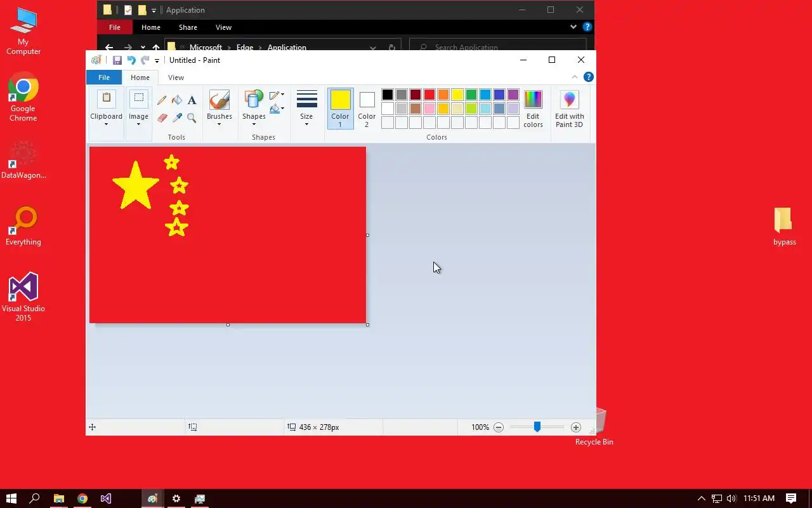Click the Redo arrow in Paint title bar

pos(145,60)
